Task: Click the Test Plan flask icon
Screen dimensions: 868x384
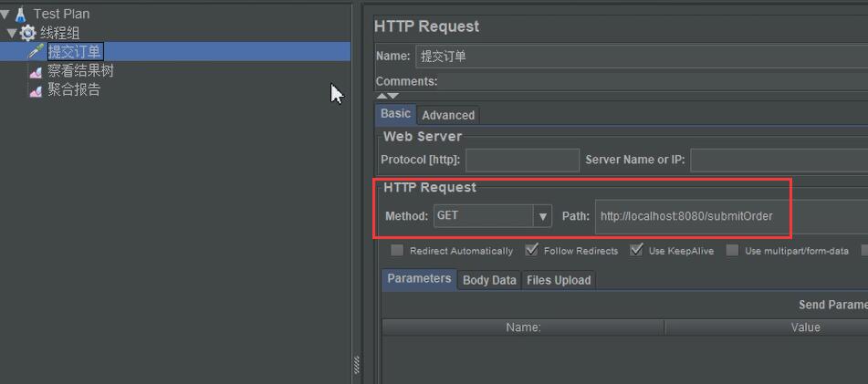Action: point(21,14)
